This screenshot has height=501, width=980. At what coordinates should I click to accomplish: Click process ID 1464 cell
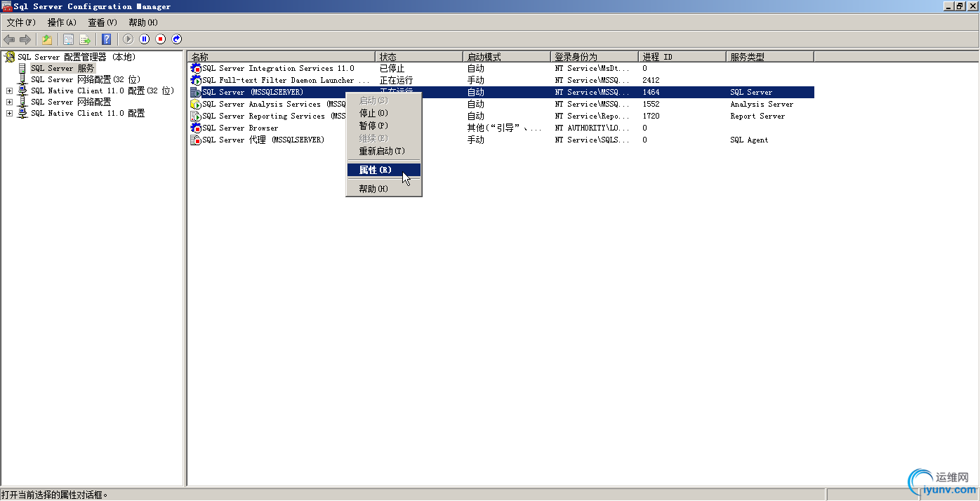click(x=651, y=92)
